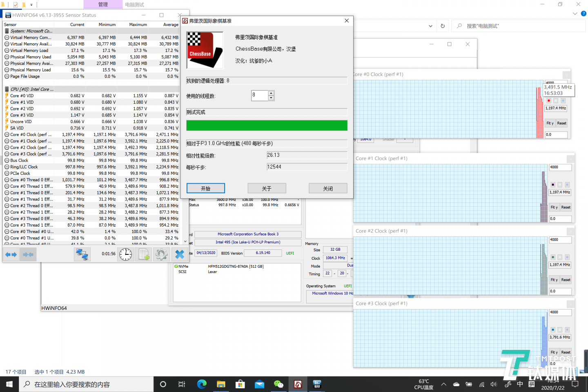Click the blue X icon in the HWiNFO toolbar
Viewport: 588px width, 392px height.
180,254
